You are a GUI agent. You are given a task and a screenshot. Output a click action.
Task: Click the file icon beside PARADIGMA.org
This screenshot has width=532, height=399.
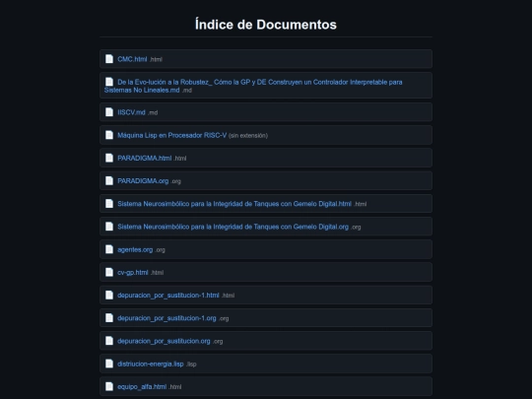pos(109,180)
